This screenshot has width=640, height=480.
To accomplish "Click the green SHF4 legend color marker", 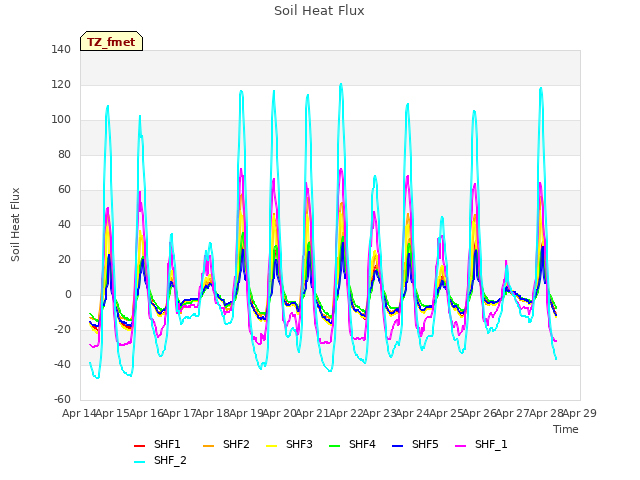I will [x=335, y=445].
